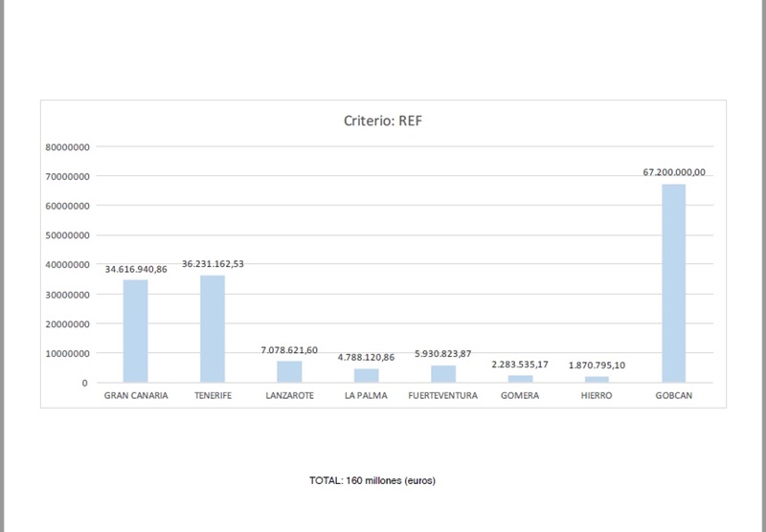This screenshot has height=532, width=766.
Task: Click the GRAN CANARIA axis label
Action: [136, 395]
